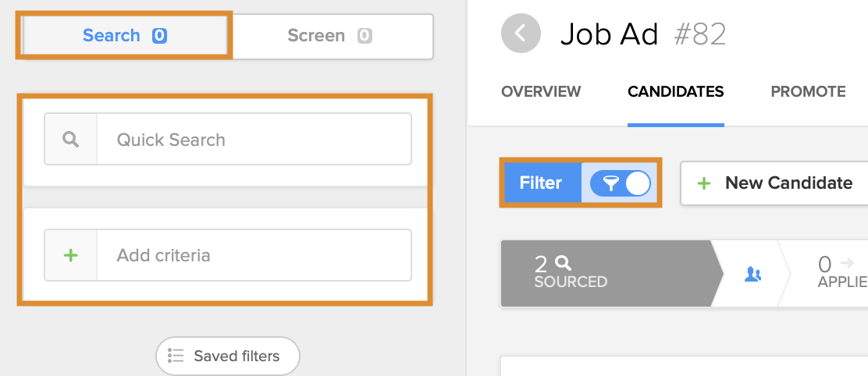Viewport: 868px width, 376px height.
Task: Select the Candidates tab
Action: coord(675,91)
